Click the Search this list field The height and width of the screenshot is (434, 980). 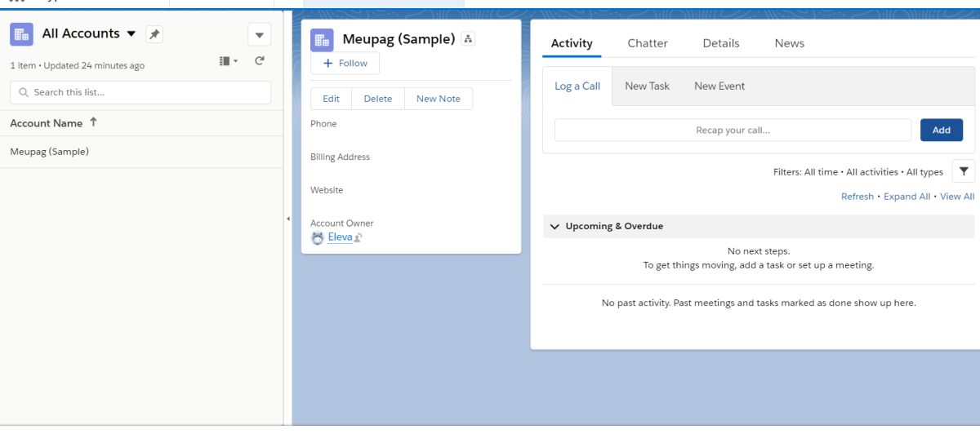coord(140,92)
